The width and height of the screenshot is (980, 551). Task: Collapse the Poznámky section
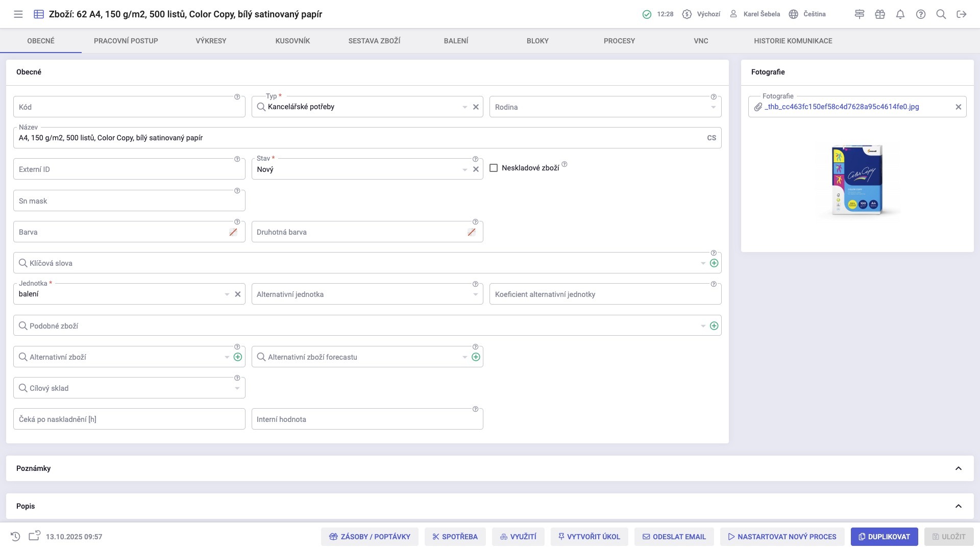[959, 468]
